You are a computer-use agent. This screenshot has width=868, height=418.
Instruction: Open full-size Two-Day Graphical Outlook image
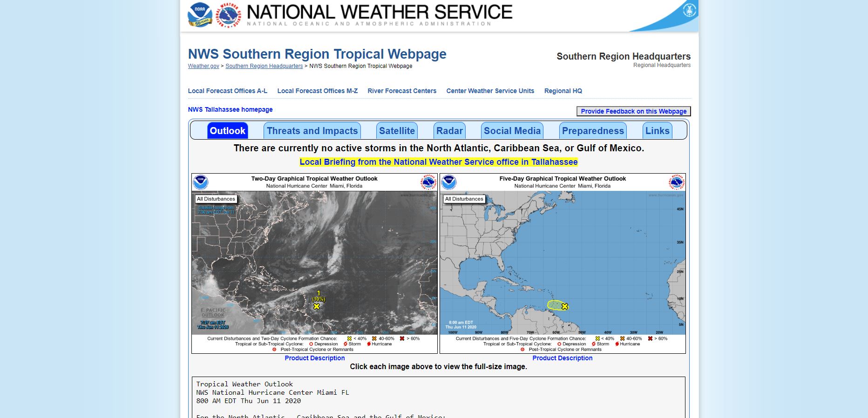314,263
